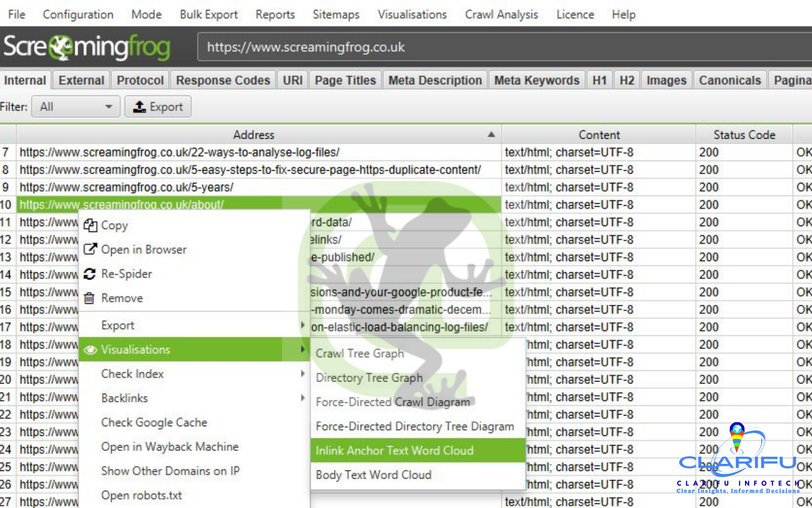Select Inlink Anchor Text Word Cloud
The height and width of the screenshot is (508, 812).
point(394,451)
